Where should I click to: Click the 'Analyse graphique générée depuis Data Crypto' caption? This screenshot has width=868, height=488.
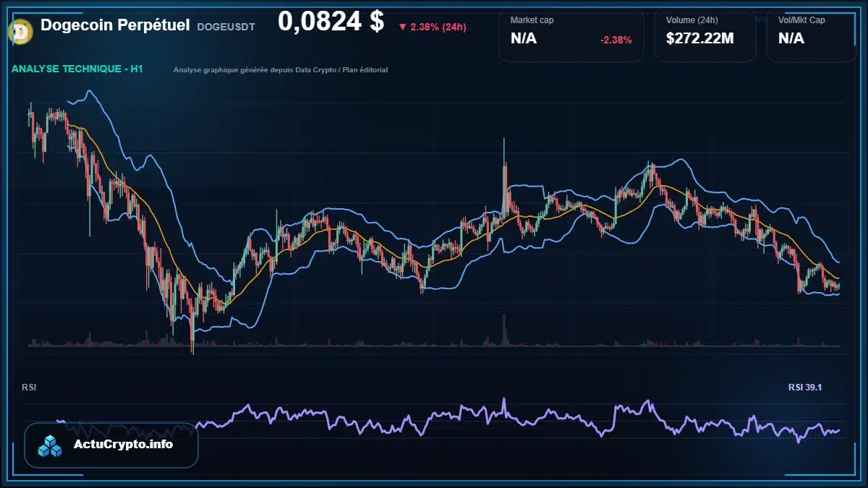[x=281, y=70]
